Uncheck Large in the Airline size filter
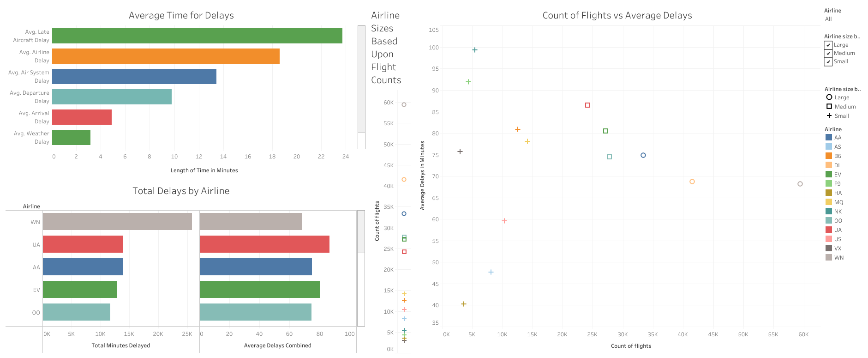868x358 pixels. pos(828,45)
